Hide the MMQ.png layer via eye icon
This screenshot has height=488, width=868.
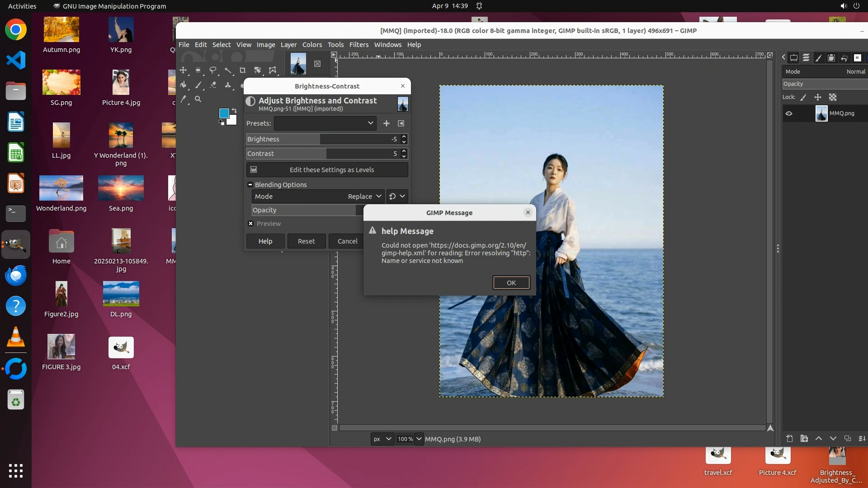(x=789, y=113)
